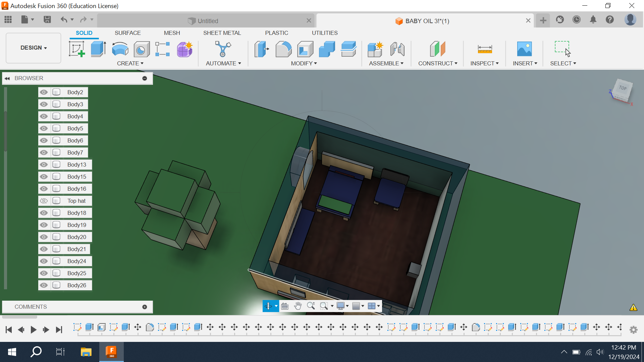Hide Body7 using its eye icon
The width and height of the screenshot is (644, 362).
coord(44,153)
